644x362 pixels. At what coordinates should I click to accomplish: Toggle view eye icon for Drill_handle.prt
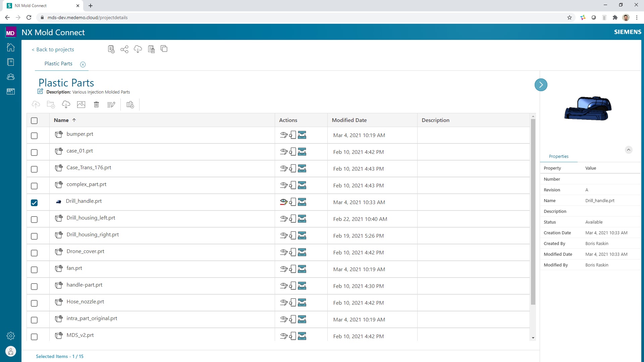click(284, 202)
